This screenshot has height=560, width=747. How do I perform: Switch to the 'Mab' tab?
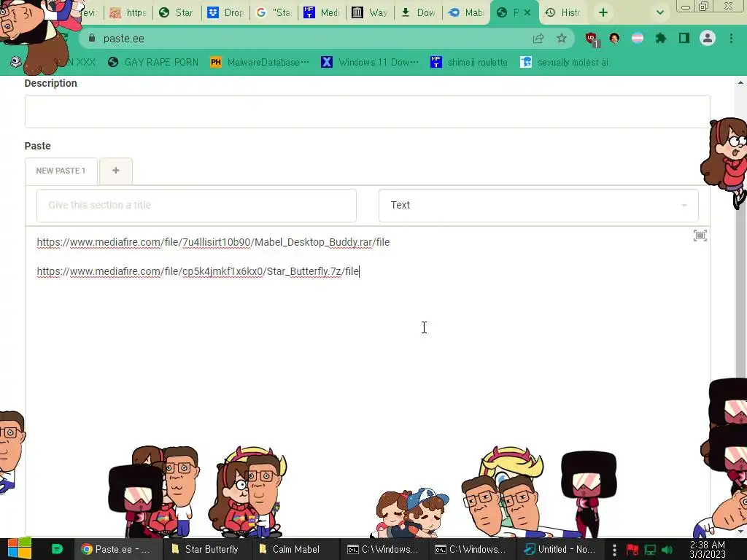coord(466,13)
